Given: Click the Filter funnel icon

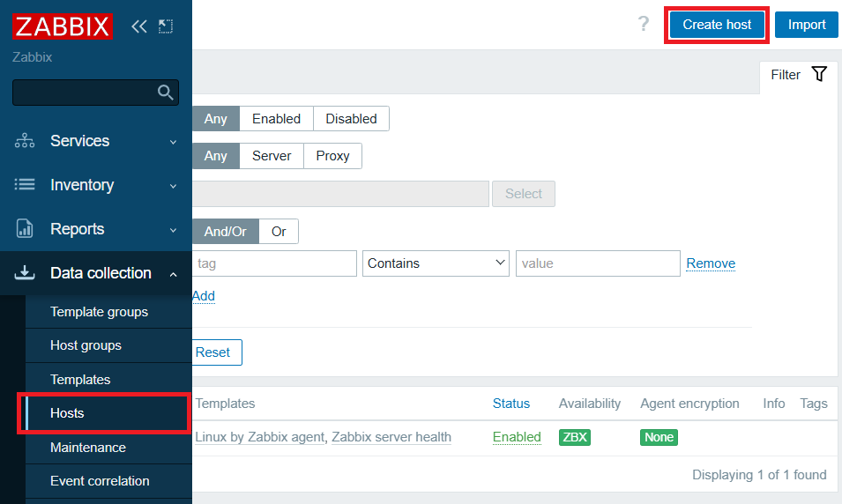Looking at the screenshot, I should (x=819, y=75).
